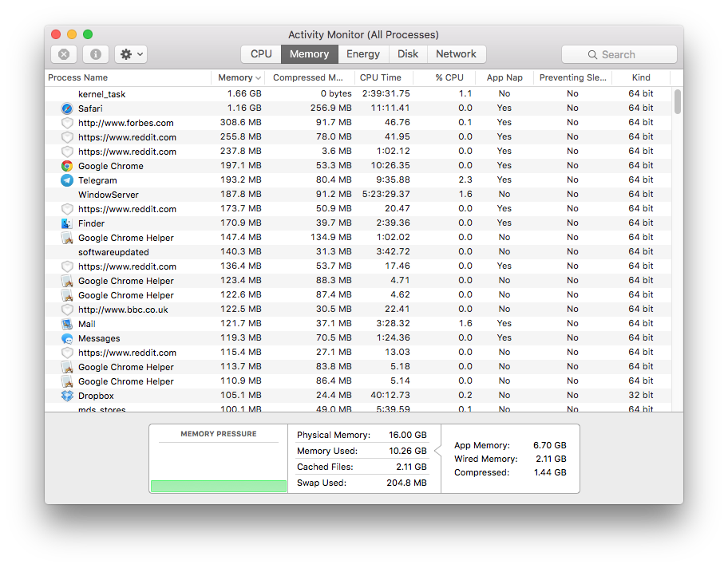Click the magnifier icon in Search field
728x568 pixels.
pos(592,55)
